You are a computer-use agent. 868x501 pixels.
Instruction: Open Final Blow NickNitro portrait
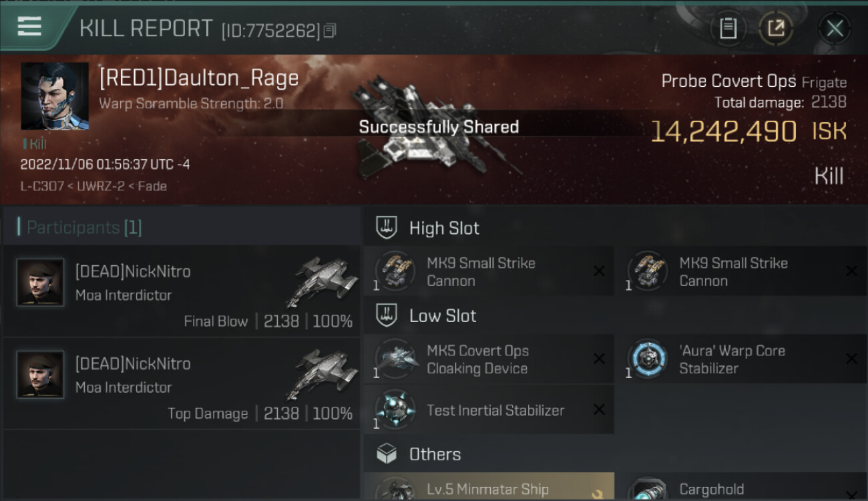point(40,283)
